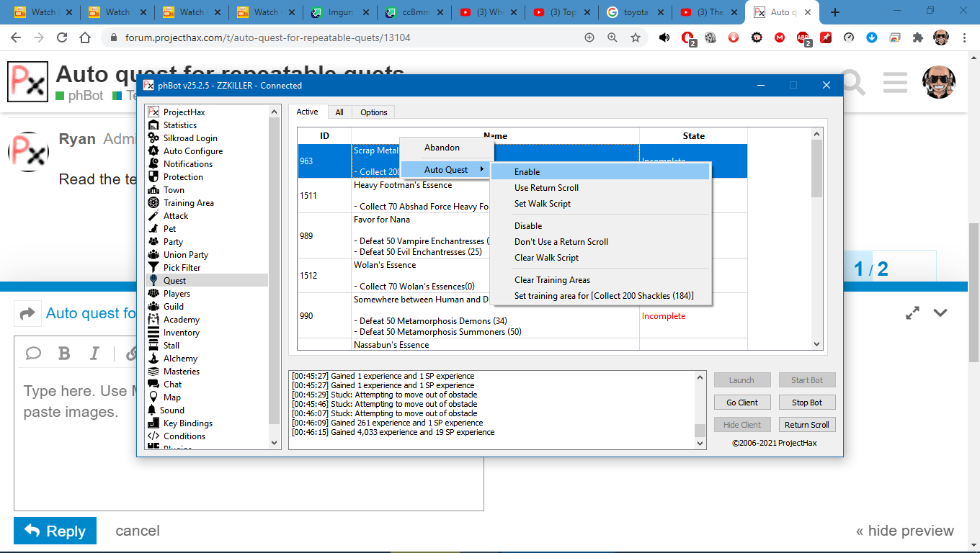Collapse the forum reply composer chevron

tap(940, 313)
